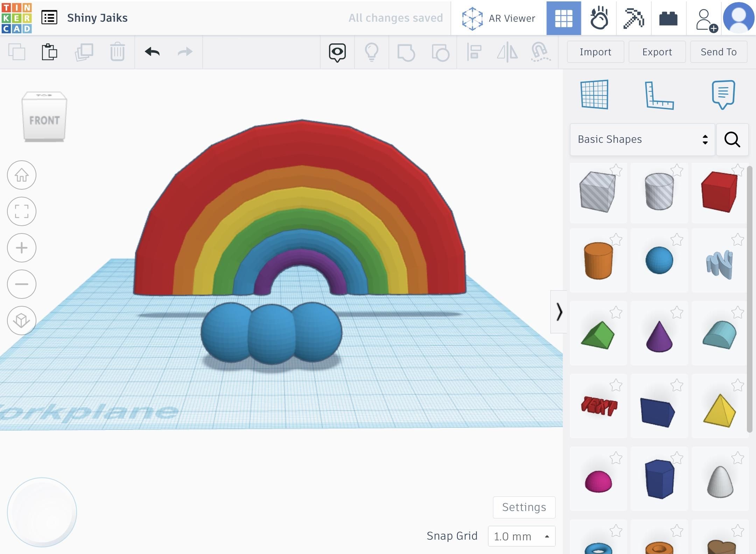
Task: Click the Align tool icon
Action: coord(474,52)
